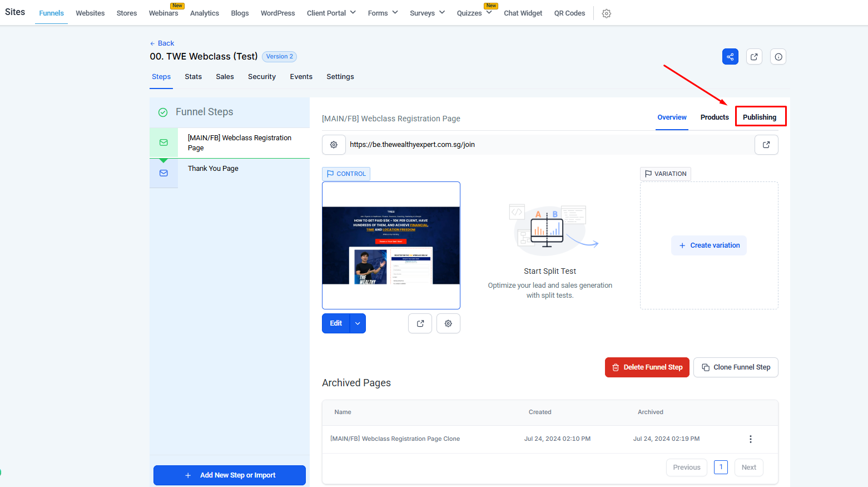
Task: Click gear icon beside the page URL
Action: pyautogui.click(x=334, y=145)
